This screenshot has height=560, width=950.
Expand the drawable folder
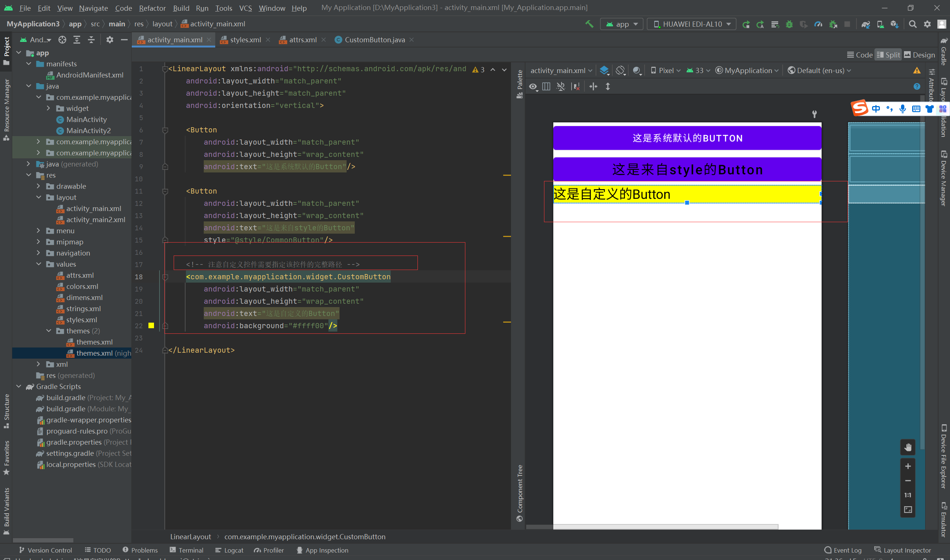(x=39, y=186)
